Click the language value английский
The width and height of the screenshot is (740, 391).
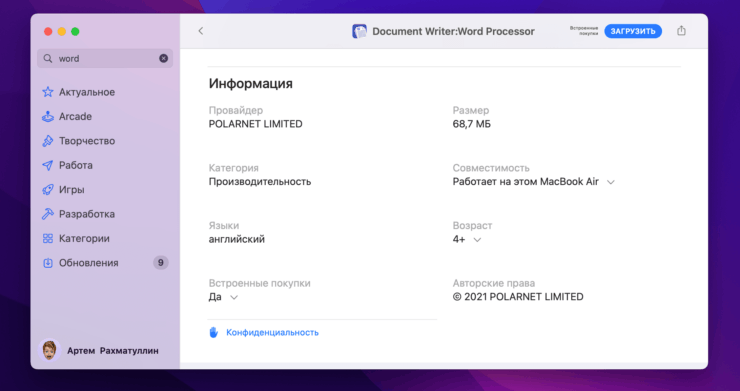tap(236, 239)
